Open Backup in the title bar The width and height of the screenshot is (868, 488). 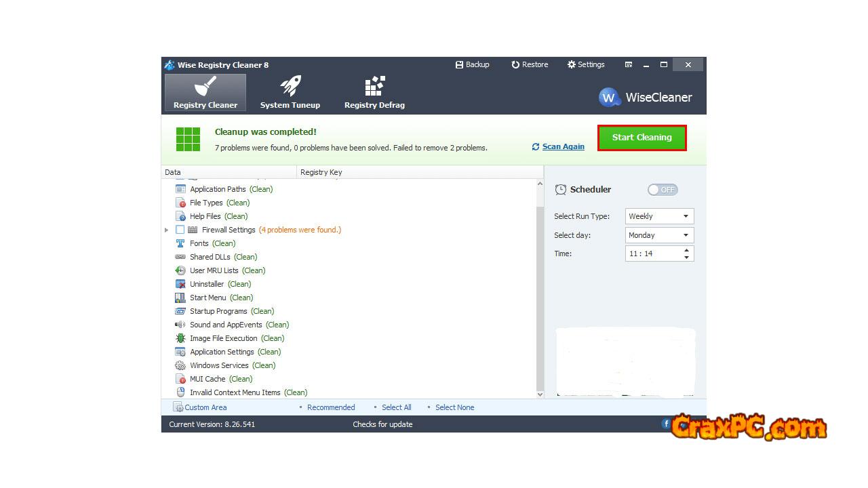473,65
